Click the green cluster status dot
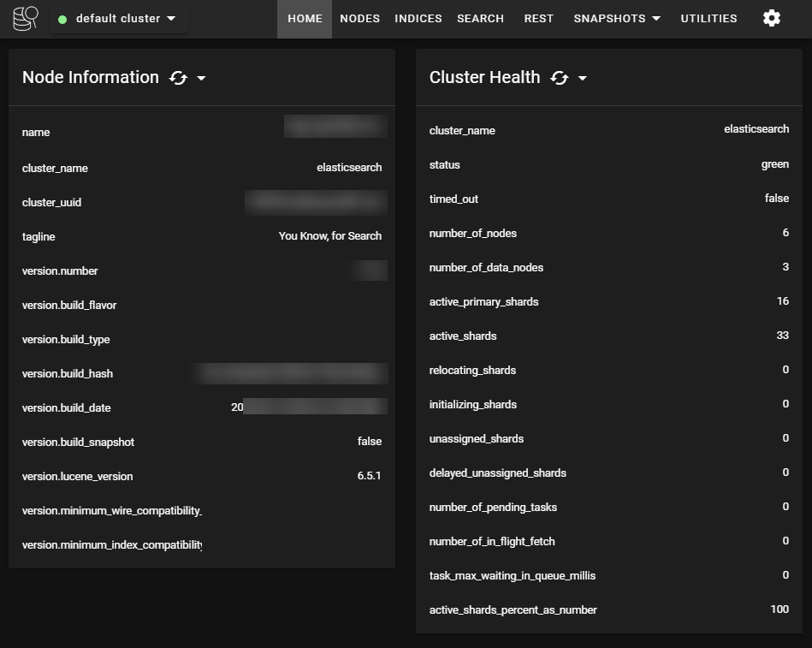Image resolution: width=812 pixels, height=648 pixels. 62,20
